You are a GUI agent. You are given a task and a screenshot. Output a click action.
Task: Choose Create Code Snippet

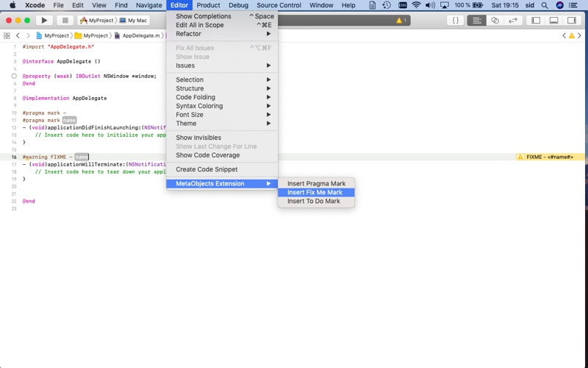(222, 169)
